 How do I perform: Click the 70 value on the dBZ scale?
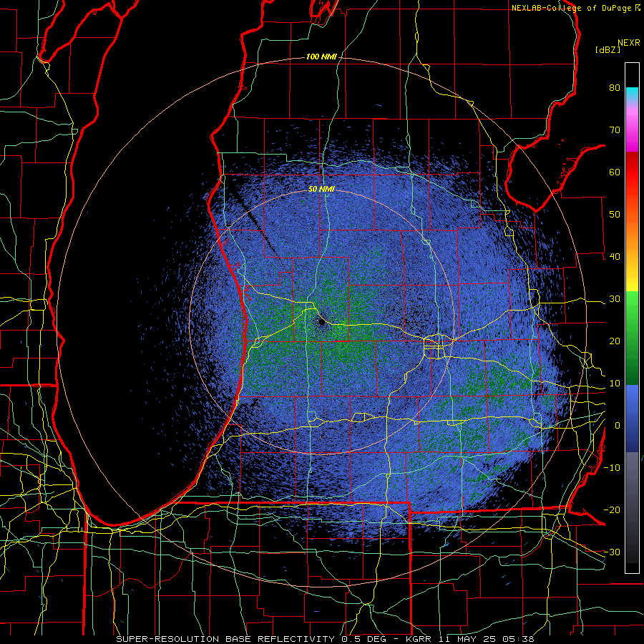coord(615,130)
